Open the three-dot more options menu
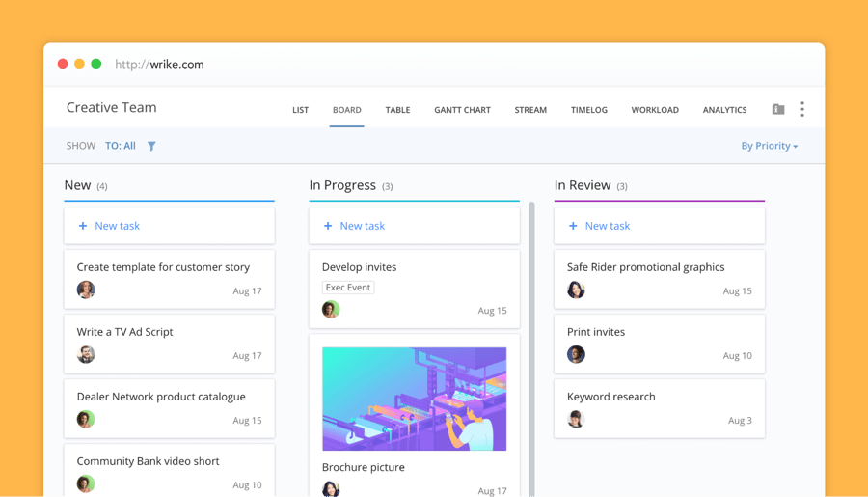 click(x=802, y=110)
